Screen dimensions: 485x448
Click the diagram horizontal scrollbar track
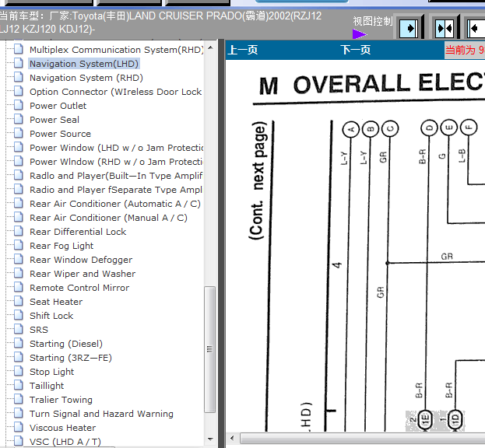(362, 438)
